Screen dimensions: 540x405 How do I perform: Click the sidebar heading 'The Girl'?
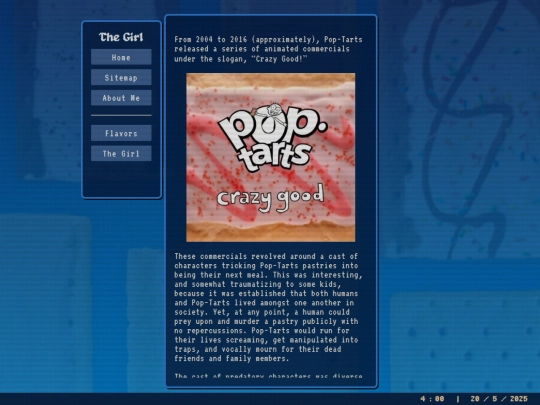121,37
